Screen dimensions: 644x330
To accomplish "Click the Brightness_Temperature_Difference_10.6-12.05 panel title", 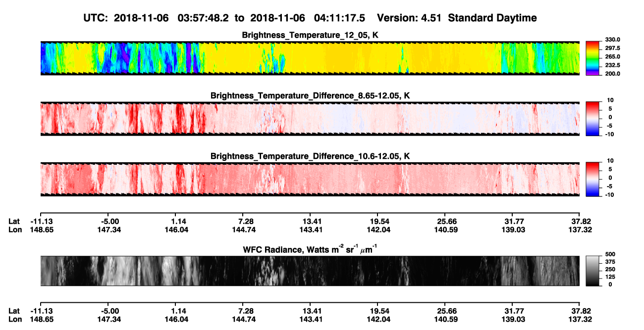I will coord(310,156).
